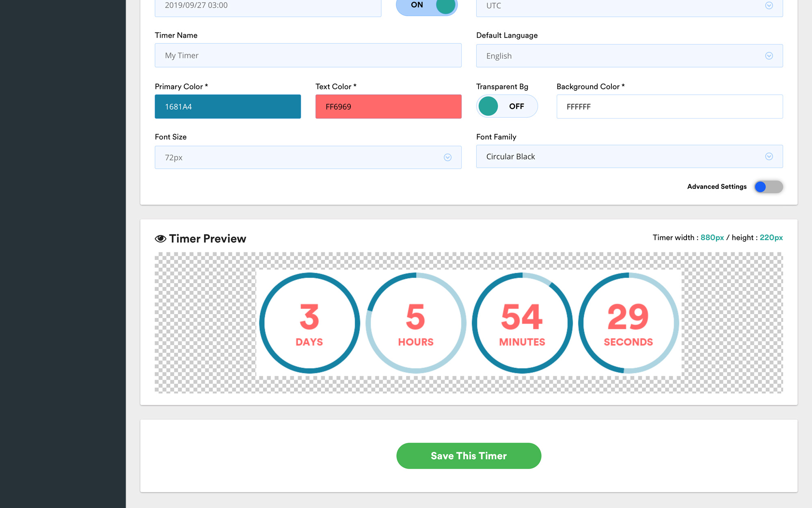812x508 pixels.
Task: Toggle Advanced Settings switch
Action: click(768, 187)
